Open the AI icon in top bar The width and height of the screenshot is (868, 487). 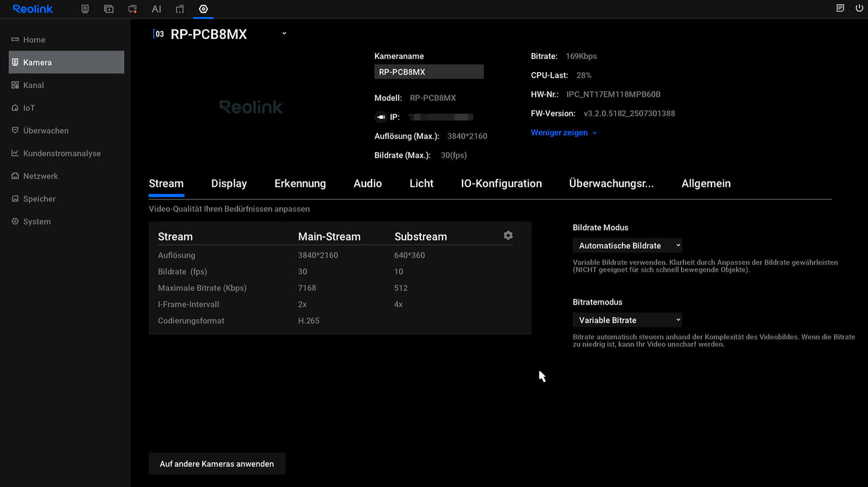(x=156, y=9)
